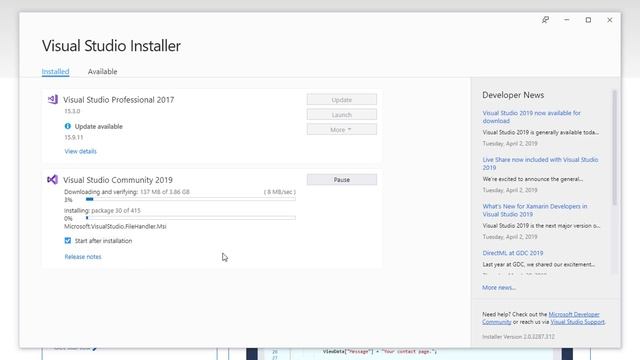Viewport: 640px width, 360px height.
Task: Open the More dropdown for Professional 2017
Action: (x=342, y=129)
